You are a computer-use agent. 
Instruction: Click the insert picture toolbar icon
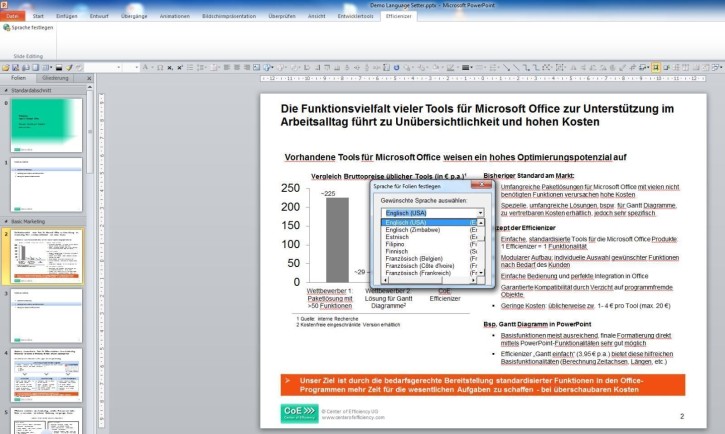click(256, 67)
